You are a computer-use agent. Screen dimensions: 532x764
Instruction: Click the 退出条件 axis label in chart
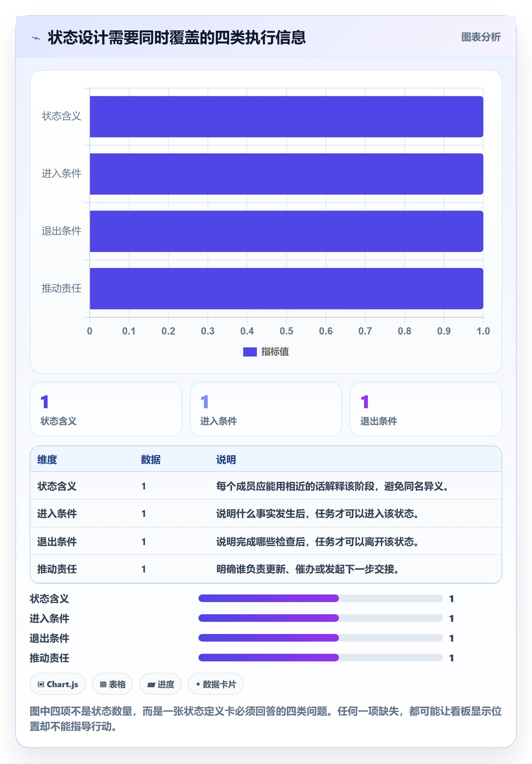(62, 231)
